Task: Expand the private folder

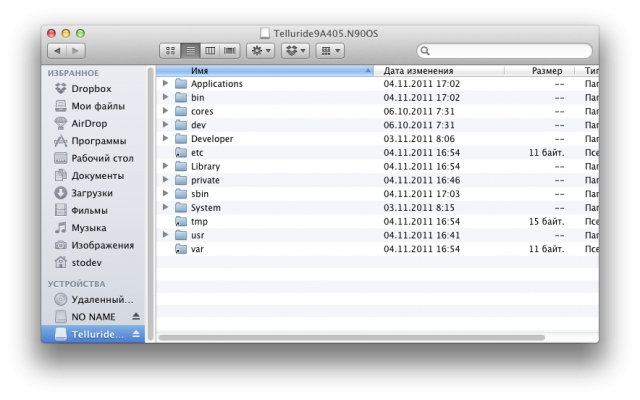Action: coord(165,180)
